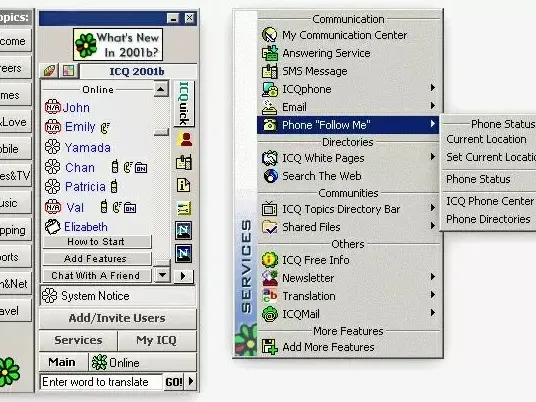Select Phone "Follow Me" menu item
Viewport: 536px width, 402px height.
click(x=348, y=125)
